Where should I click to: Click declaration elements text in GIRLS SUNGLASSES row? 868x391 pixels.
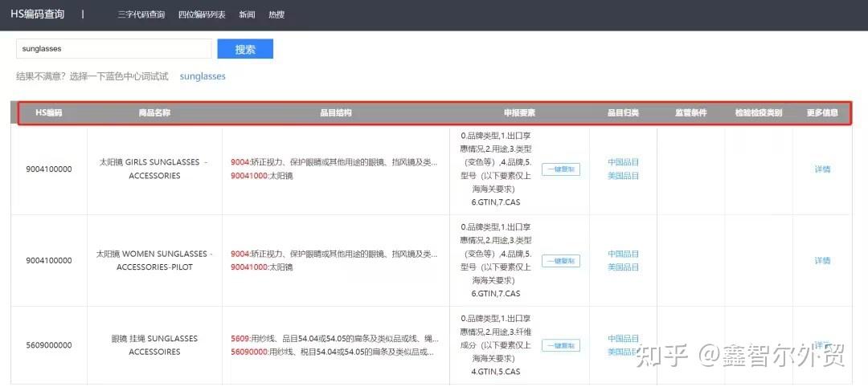[496, 169]
